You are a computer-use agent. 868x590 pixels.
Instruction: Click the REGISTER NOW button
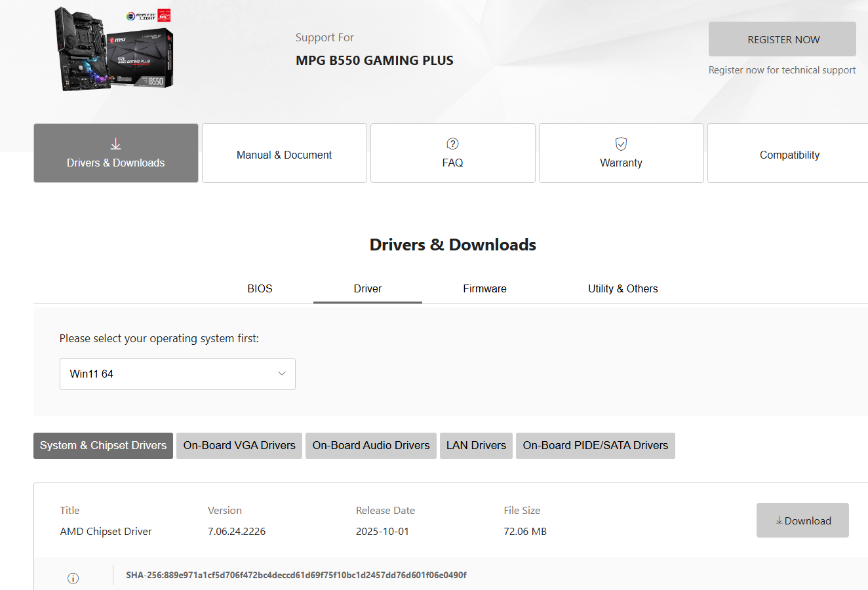tap(782, 39)
